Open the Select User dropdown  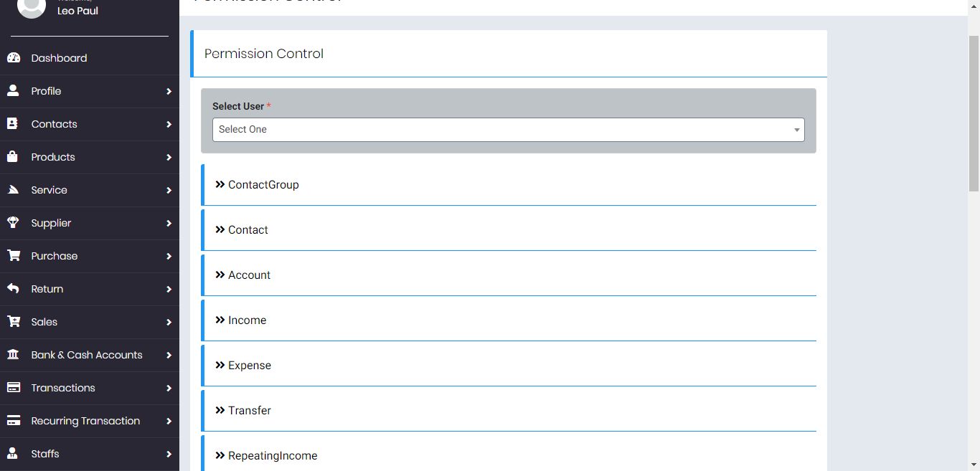508,130
